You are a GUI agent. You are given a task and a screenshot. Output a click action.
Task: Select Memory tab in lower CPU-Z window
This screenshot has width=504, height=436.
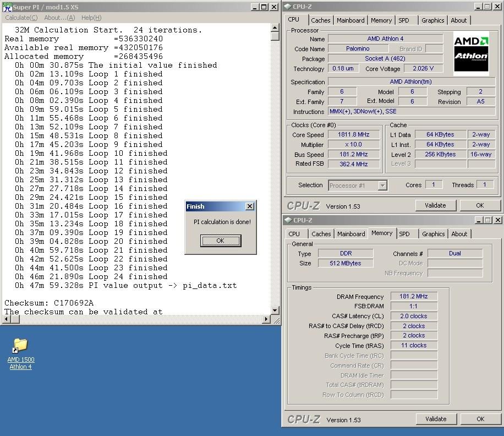382,233
